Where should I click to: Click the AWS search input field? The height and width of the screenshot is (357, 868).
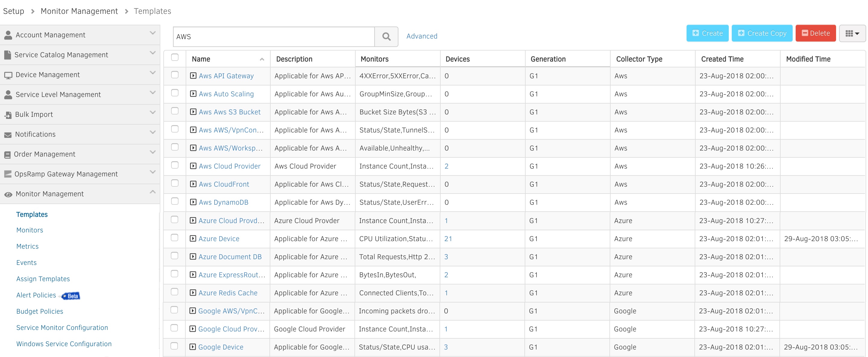coord(274,37)
